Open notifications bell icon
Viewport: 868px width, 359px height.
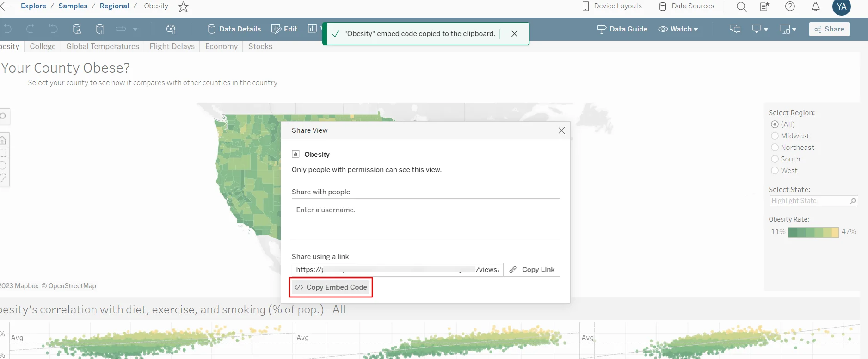coord(816,6)
